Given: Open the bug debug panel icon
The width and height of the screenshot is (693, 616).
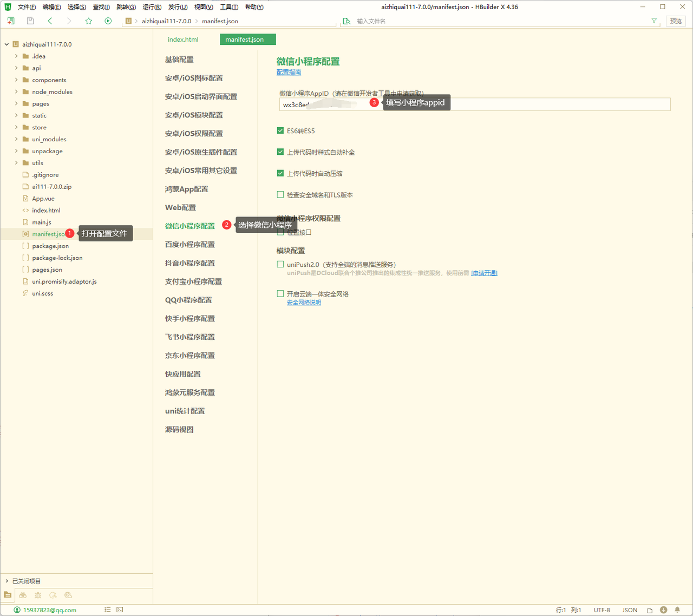Looking at the screenshot, I should click(x=38, y=595).
